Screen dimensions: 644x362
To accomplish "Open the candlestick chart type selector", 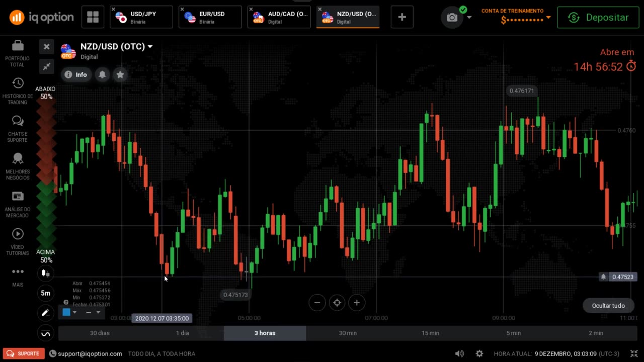I will tap(46, 274).
